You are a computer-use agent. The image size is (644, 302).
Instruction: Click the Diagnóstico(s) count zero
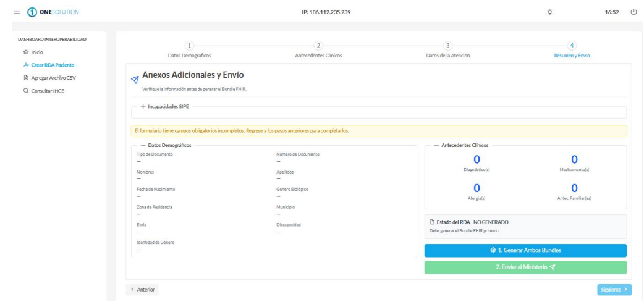(x=477, y=159)
